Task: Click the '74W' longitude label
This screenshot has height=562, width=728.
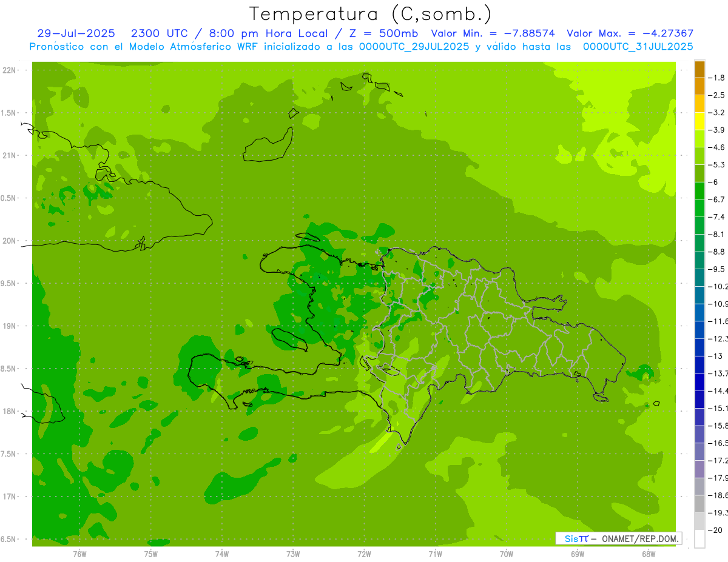Action: (222, 554)
